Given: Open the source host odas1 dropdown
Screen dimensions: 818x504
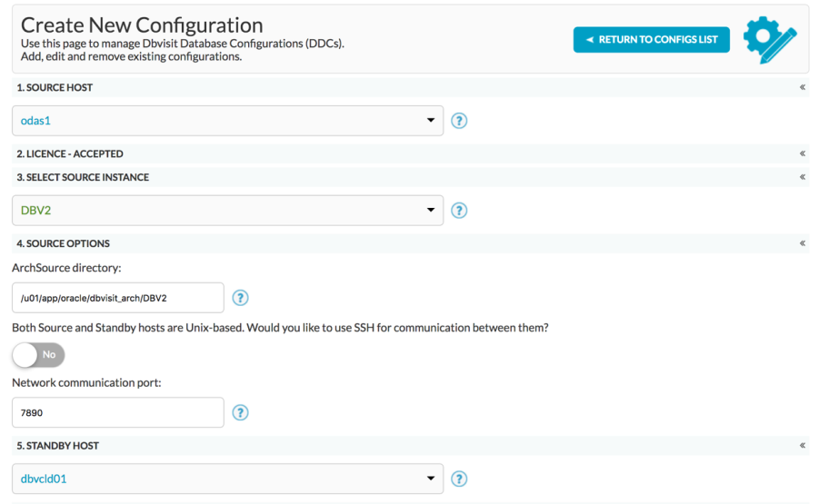Looking at the screenshot, I should 227,121.
